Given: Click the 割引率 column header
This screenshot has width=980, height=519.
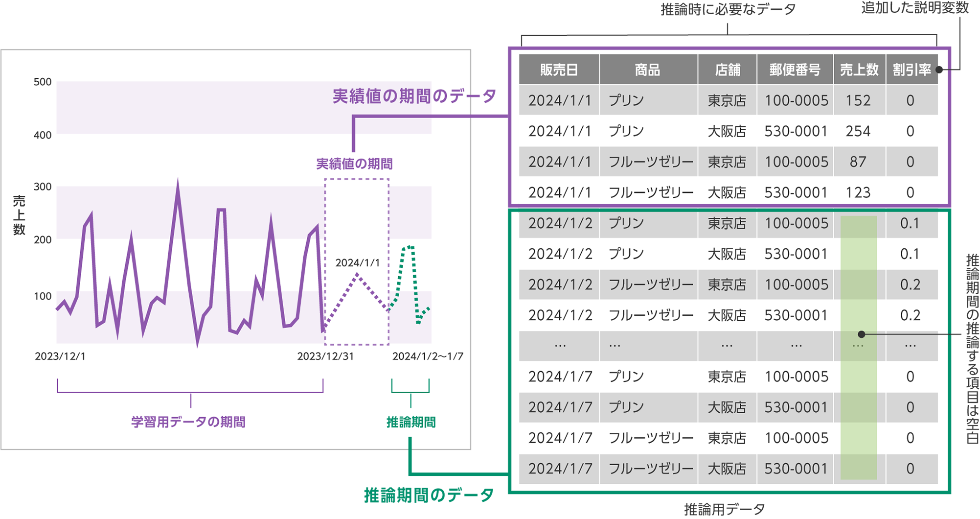Looking at the screenshot, I should click(x=911, y=70).
